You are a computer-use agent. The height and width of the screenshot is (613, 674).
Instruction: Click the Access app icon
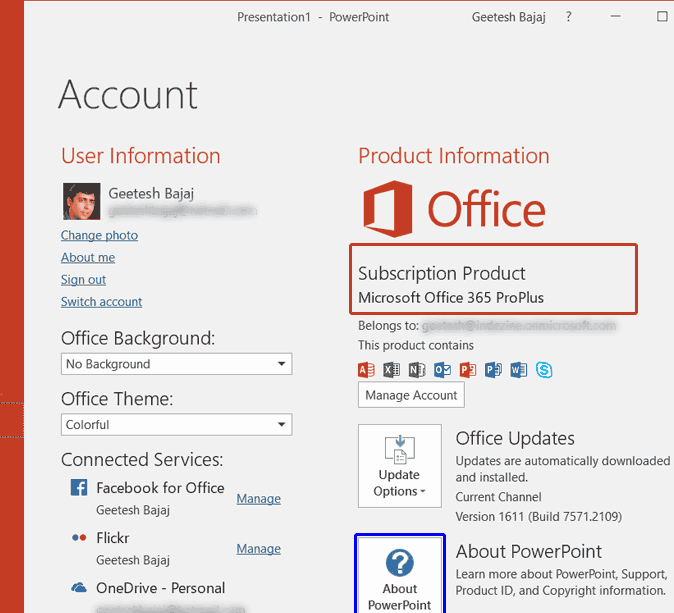tap(366, 370)
